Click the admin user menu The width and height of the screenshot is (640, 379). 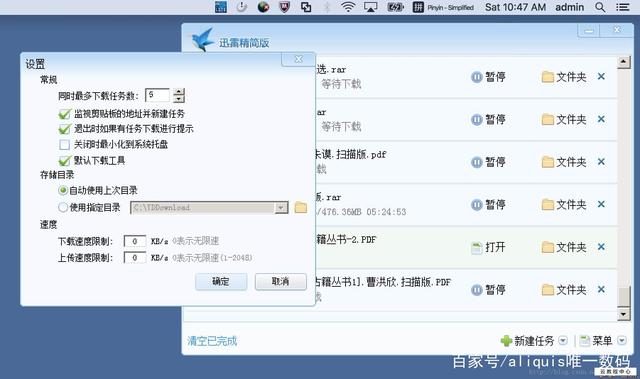click(x=569, y=7)
